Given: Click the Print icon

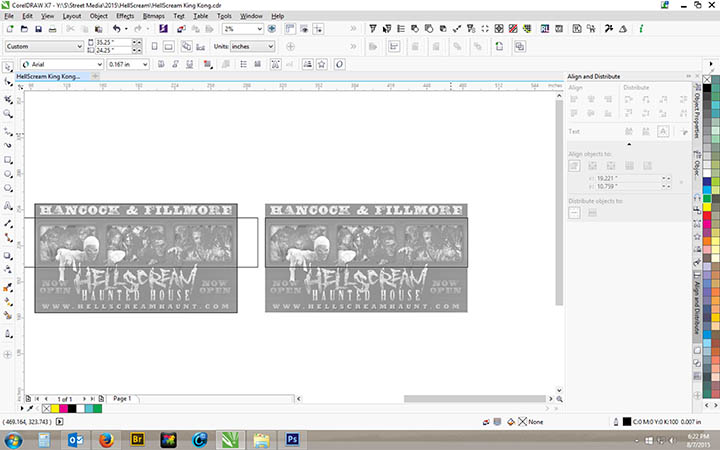Looking at the screenshot, I should (x=53, y=29).
